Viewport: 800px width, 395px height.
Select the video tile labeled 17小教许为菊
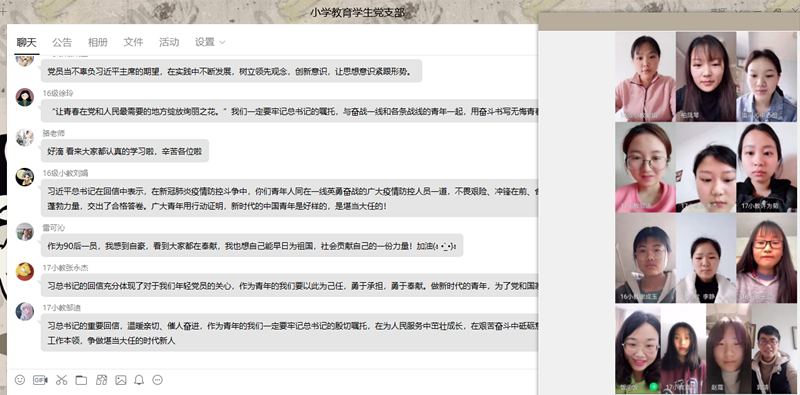tap(766, 167)
